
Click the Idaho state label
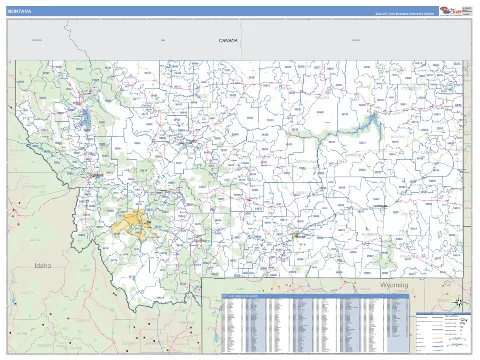click(x=43, y=265)
